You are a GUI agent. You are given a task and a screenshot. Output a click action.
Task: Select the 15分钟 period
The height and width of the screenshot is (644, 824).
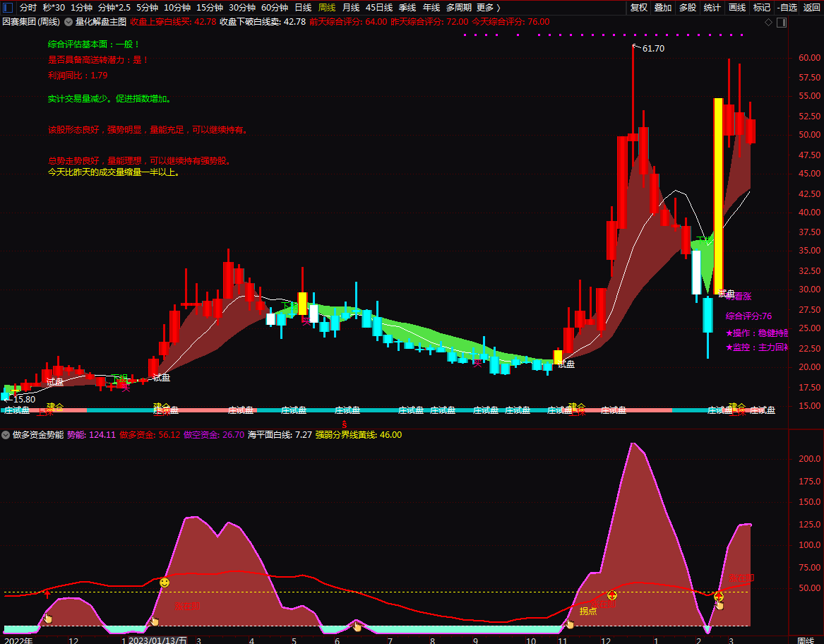[x=210, y=7]
